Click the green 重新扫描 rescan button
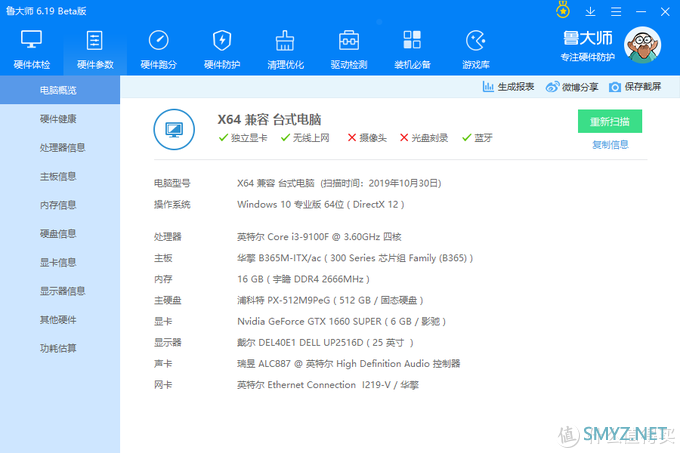The width and height of the screenshot is (680, 453). [610, 121]
